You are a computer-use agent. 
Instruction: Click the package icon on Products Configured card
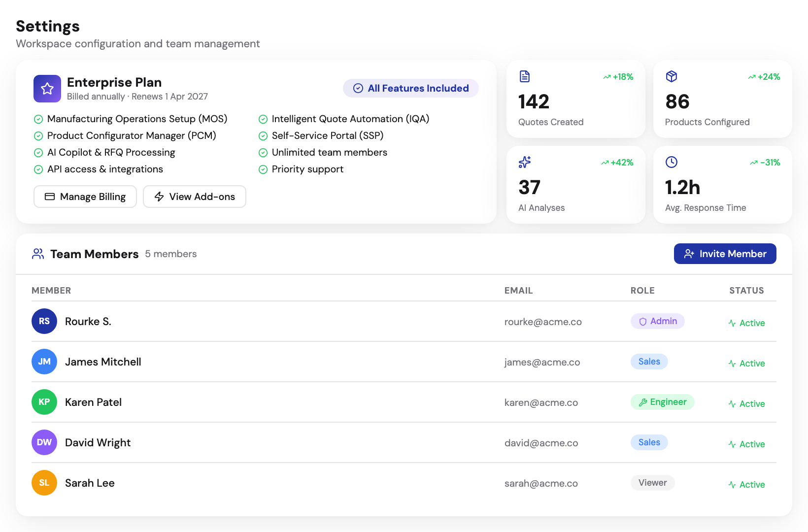pos(672,76)
